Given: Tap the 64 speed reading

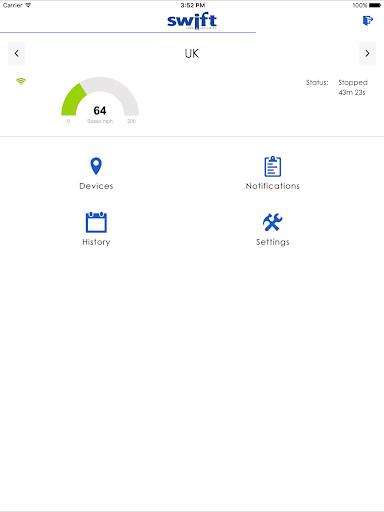Looking at the screenshot, I should pos(100,110).
